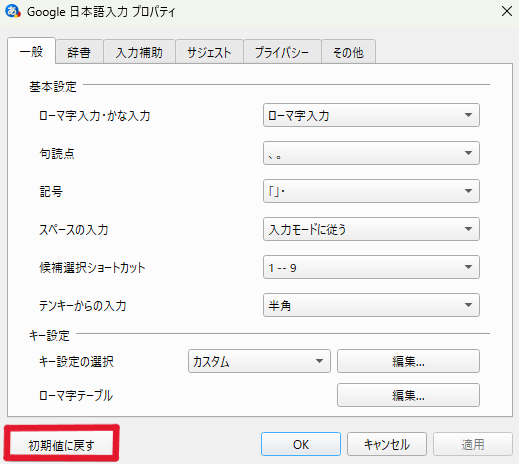
Task: Open the テンキーからの入力 dropdown
Action: (x=371, y=305)
